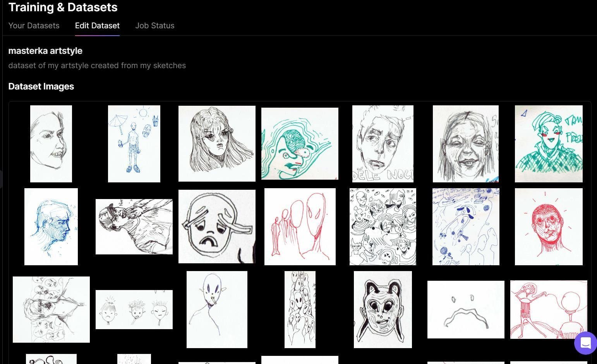Select the green abstract face drawing
The height and width of the screenshot is (364, 597).
tap(300, 144)
